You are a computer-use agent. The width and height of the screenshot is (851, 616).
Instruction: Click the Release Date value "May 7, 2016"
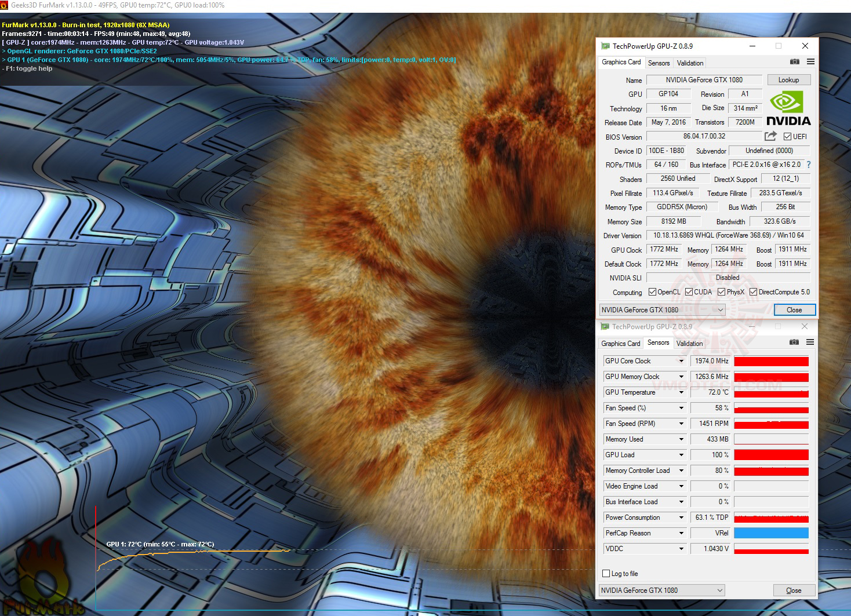tap(669, 122)
